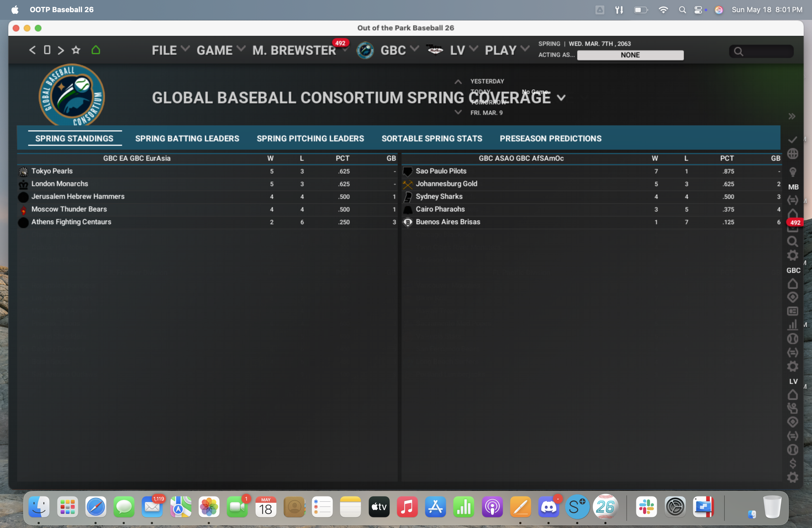Open the Buenos Aires Brisas team link
This screenshot has width=812, height=528.
(x=448, y=222)
